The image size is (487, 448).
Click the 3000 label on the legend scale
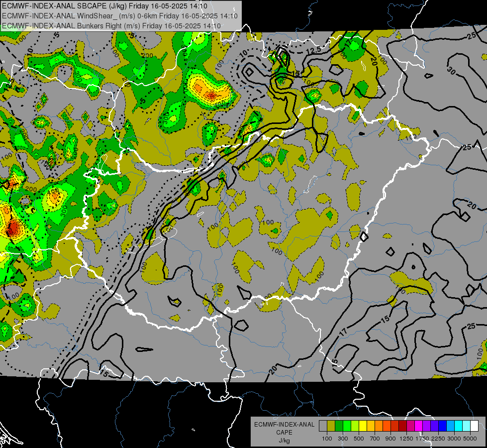click(x=454, y=439)
